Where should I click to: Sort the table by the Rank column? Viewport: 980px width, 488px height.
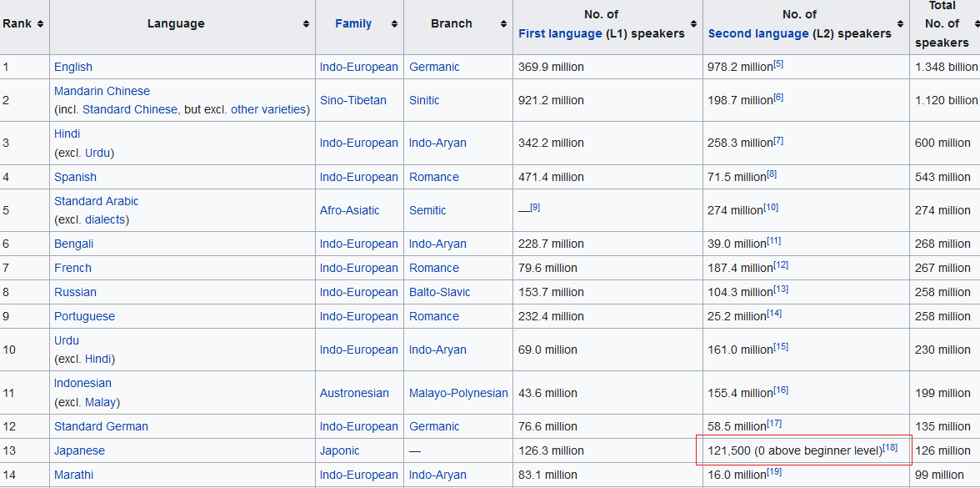41,23
